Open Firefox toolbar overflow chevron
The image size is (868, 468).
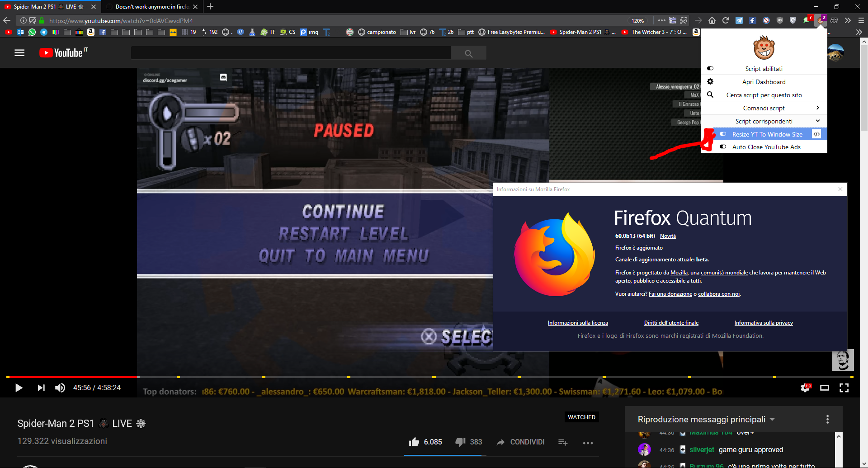click(x=848, y=20)
